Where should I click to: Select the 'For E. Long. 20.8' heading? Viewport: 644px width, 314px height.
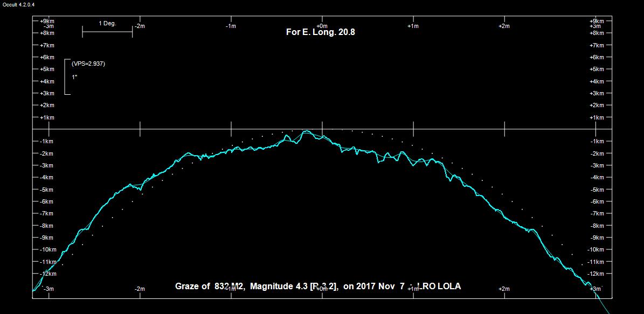click(320, 32)
